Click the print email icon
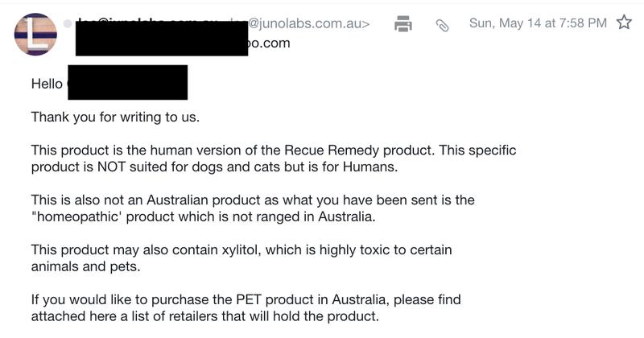Image resolution: width=644 pixels, height=338 pixels. click(x=403, y=24)
